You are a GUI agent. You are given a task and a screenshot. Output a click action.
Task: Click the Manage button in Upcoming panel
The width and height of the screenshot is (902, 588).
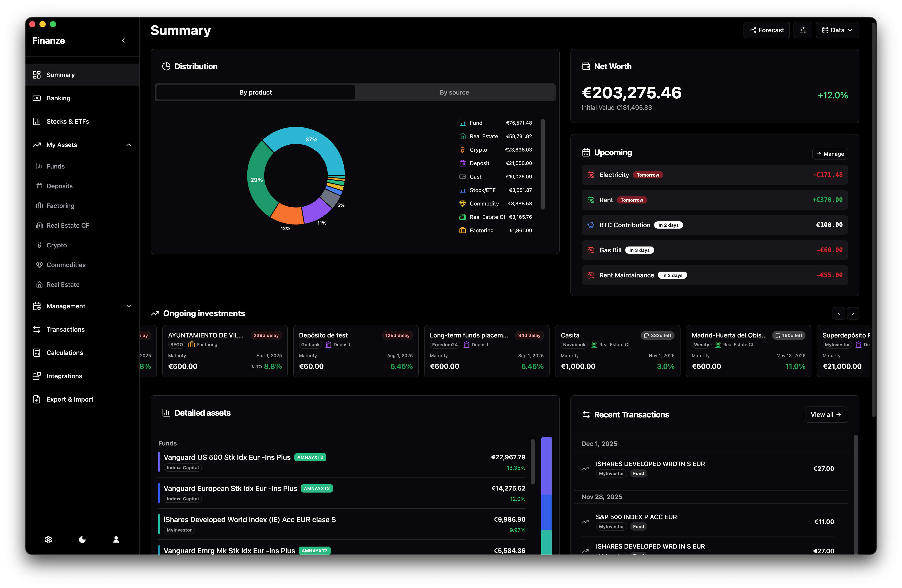(830, 153)
